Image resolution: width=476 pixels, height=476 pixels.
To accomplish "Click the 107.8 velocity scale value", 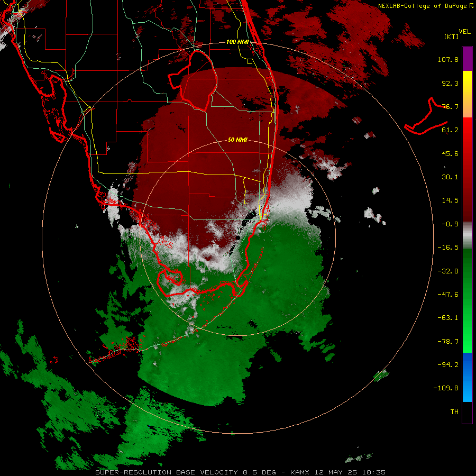I will tap(448, 59).
